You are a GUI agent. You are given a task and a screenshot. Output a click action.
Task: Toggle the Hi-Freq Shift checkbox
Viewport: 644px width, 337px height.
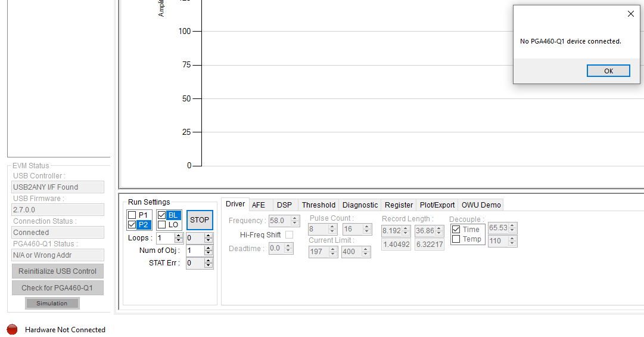(x=289, y=234)
